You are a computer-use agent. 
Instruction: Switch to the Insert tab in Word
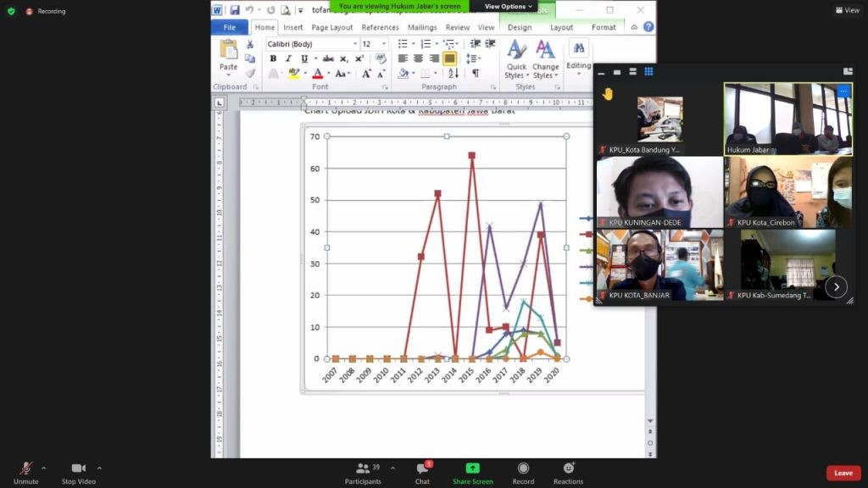pos(293,27)
